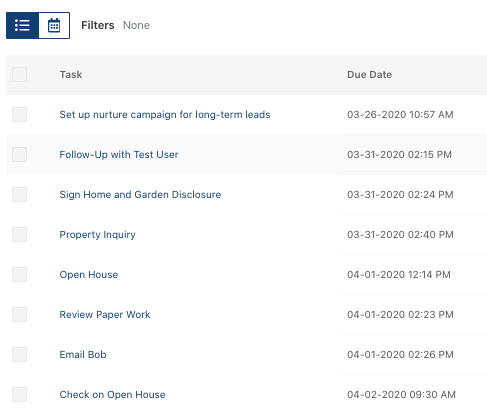The image size is (487, 412).
Task: Open the Email Bob task
Action: click(x=83, y=355)
